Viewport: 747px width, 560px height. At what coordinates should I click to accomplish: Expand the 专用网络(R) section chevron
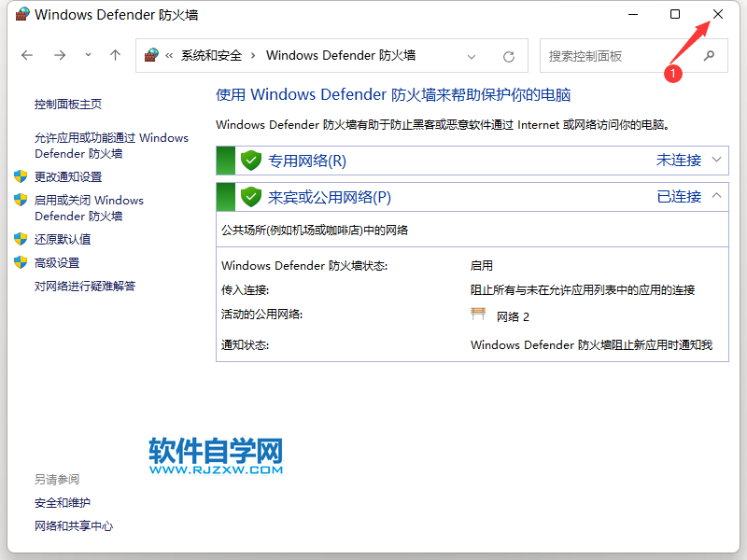tap(716, 160)
